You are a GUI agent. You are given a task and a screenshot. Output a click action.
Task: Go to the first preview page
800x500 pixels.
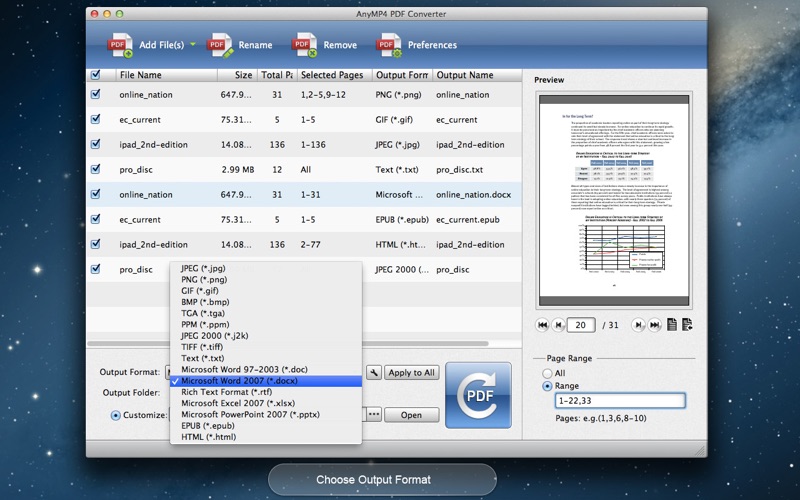[543, 324]
